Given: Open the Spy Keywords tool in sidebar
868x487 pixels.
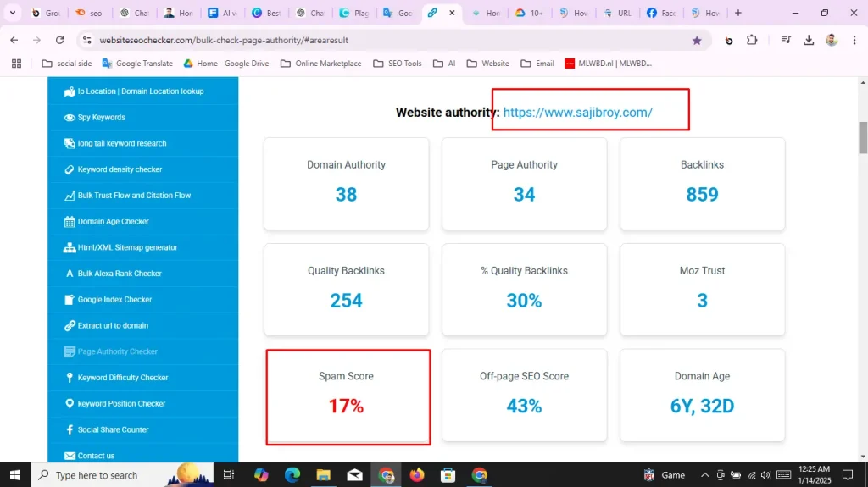Looking at the screenshot, I should (x=101, y=118).
